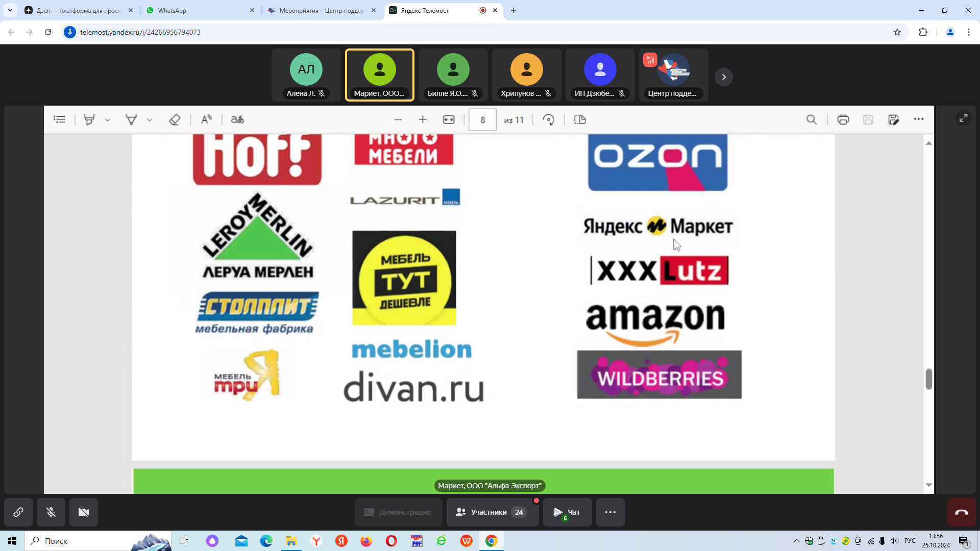Show more participants with right chevron

(724, 77)
